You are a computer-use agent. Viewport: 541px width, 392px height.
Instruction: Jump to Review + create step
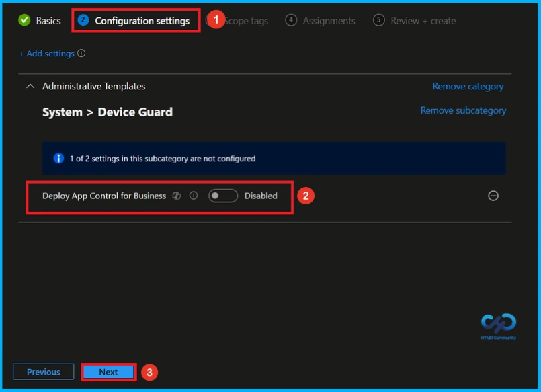pos(415,21)
